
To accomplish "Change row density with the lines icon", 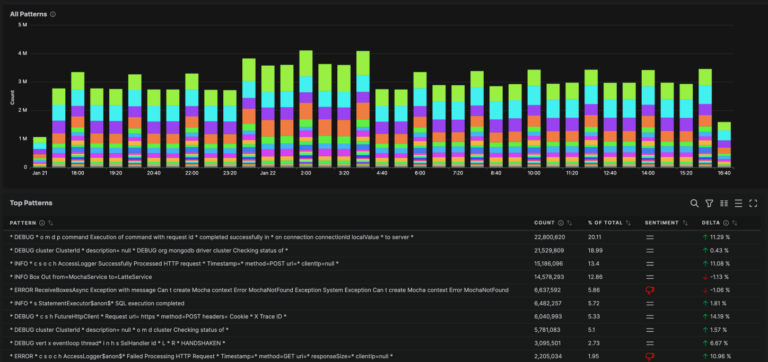I will [739, 203].
